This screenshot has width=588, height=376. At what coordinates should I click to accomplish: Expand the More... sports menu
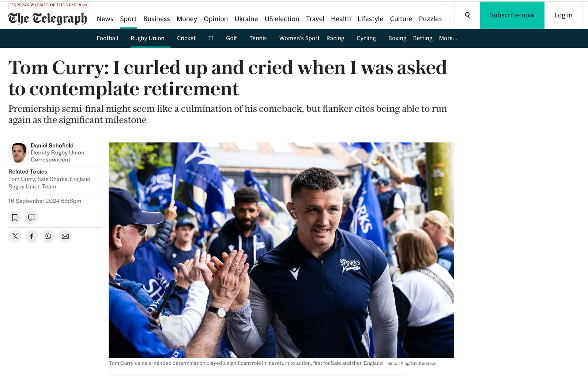pyautogui.click(x=448, y=38)
